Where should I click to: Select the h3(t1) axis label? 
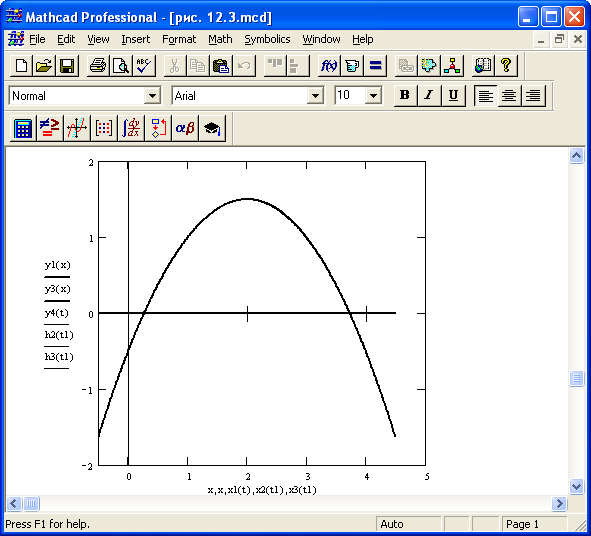(59, 357)
